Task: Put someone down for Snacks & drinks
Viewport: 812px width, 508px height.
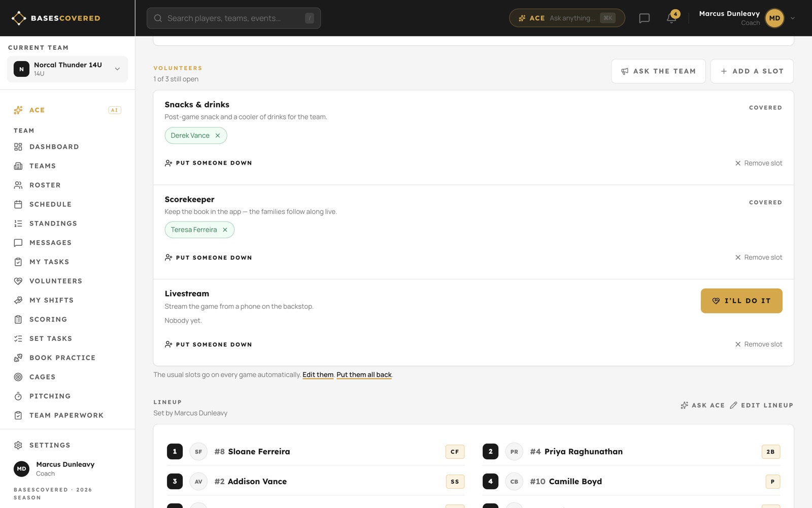Action: point(209,163)
